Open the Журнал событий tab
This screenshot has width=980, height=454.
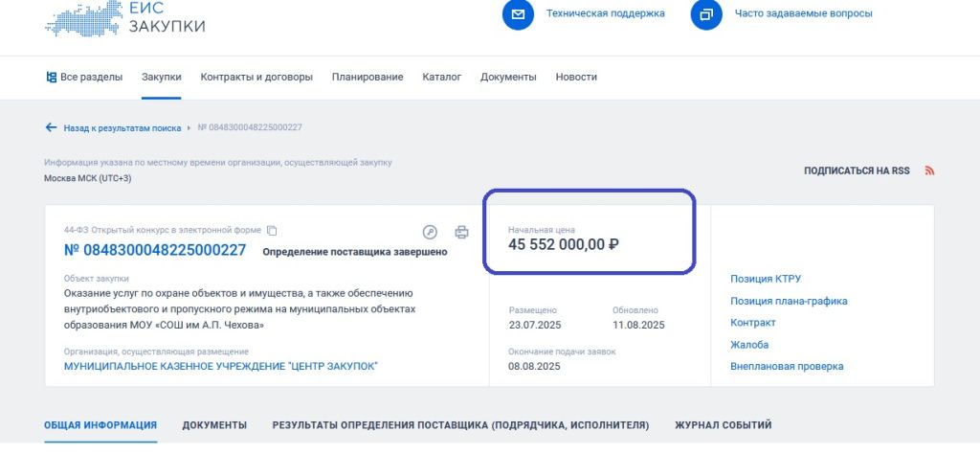pos(723,425)
